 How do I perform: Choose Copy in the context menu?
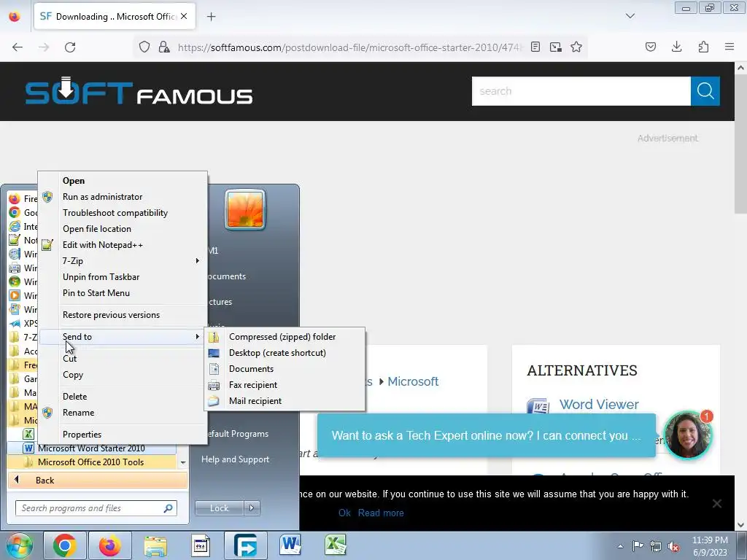click(x=123, y=375)
